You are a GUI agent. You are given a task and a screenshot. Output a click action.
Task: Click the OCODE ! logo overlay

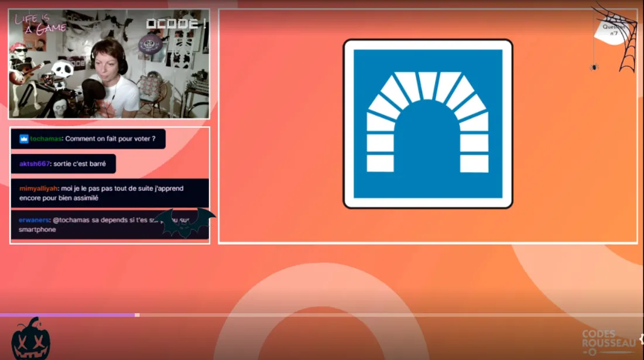[x=176, y=24]
